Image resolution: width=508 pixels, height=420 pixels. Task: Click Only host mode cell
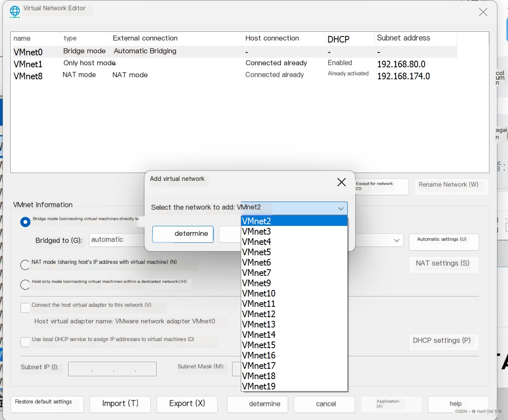(89, 63)
